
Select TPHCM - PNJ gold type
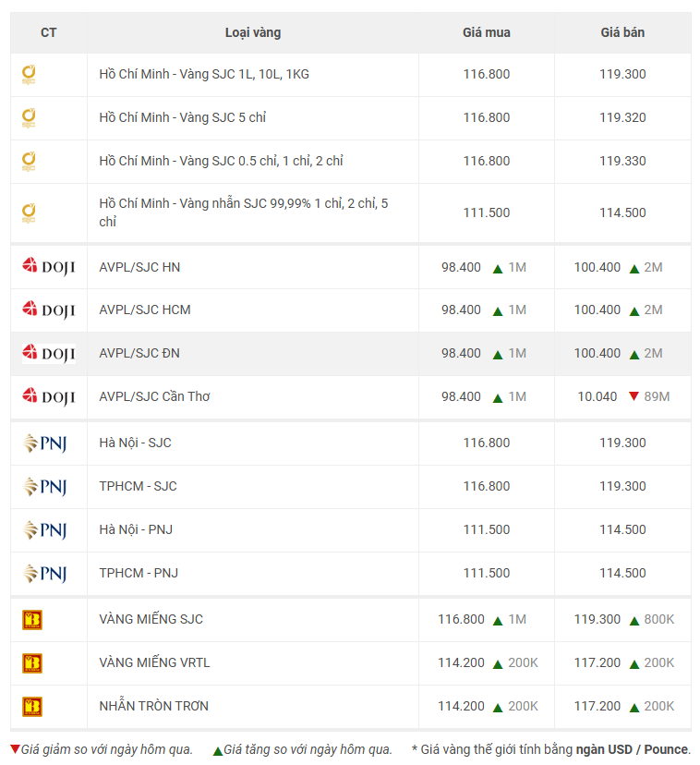[x=139, y=573]
